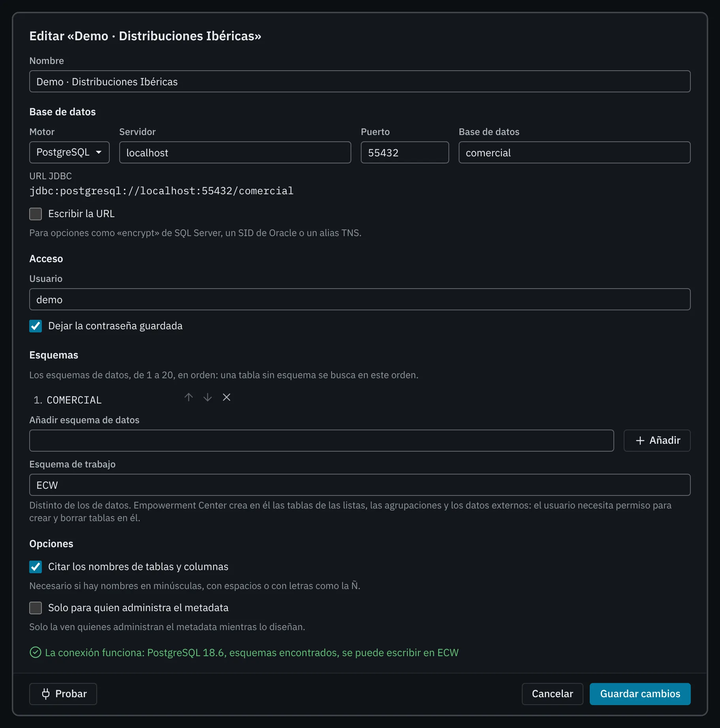Uncheck Citar los nombres de tablas y columnas

(36, 567)
